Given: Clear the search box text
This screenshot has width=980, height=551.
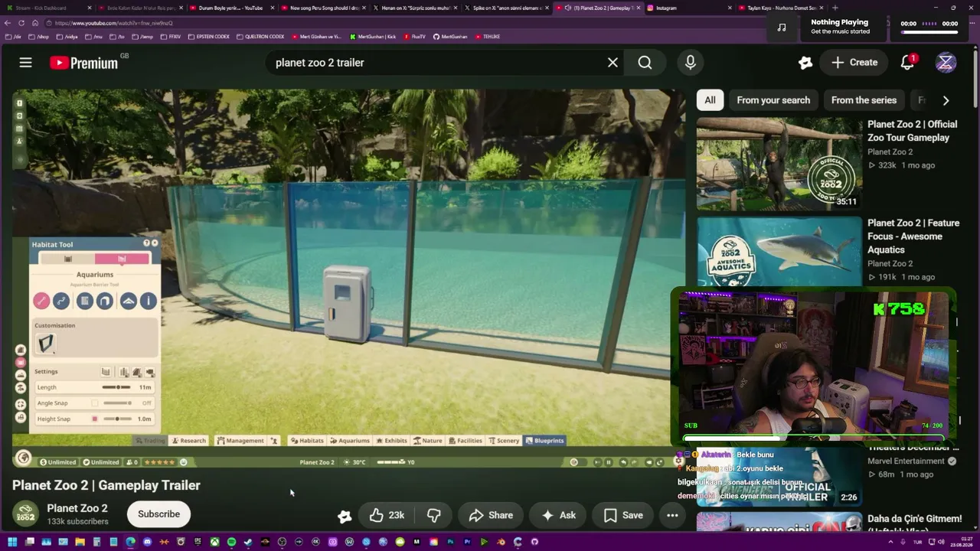Looking at the screenshot, I should click(612, 63).
